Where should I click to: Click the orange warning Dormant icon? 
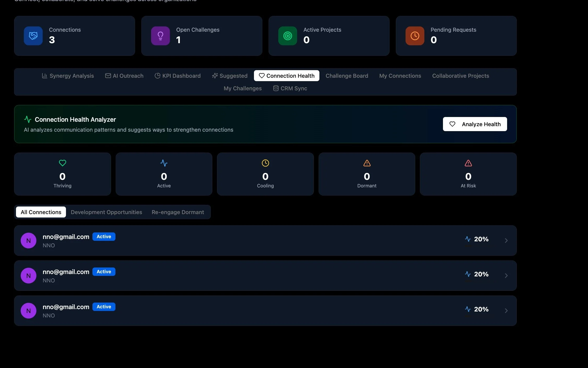(367, 163)
